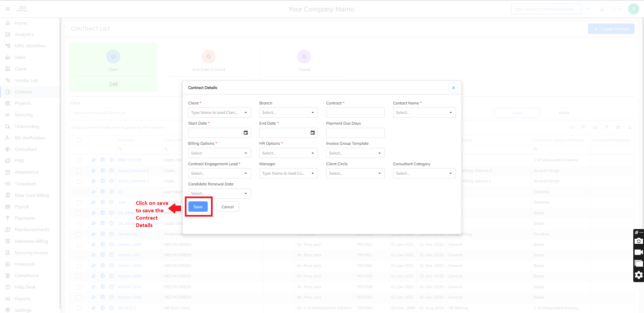Expand the Consultant Category dropdown
The height and width of the screenshot is (313, 644).
[424, 173]
